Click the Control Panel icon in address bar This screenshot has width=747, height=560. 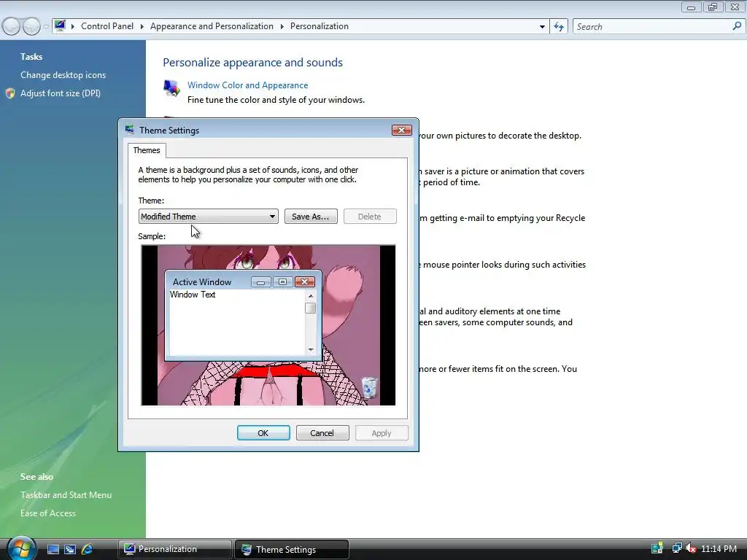point(60,26)
